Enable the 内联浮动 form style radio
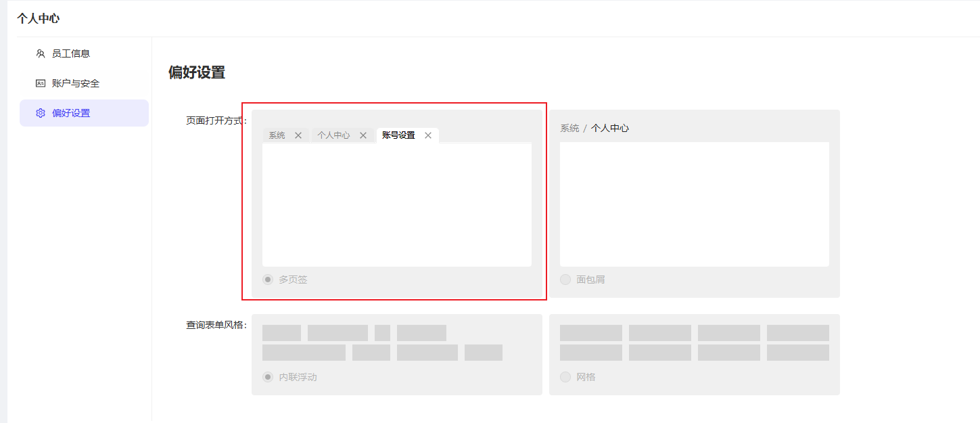Viewport: 980px width, 423px height. point(268,377)
